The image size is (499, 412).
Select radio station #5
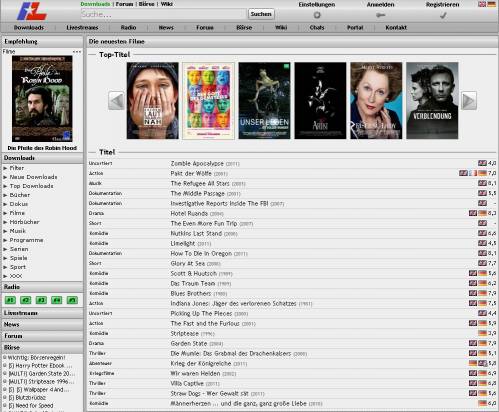coord(72,300)
